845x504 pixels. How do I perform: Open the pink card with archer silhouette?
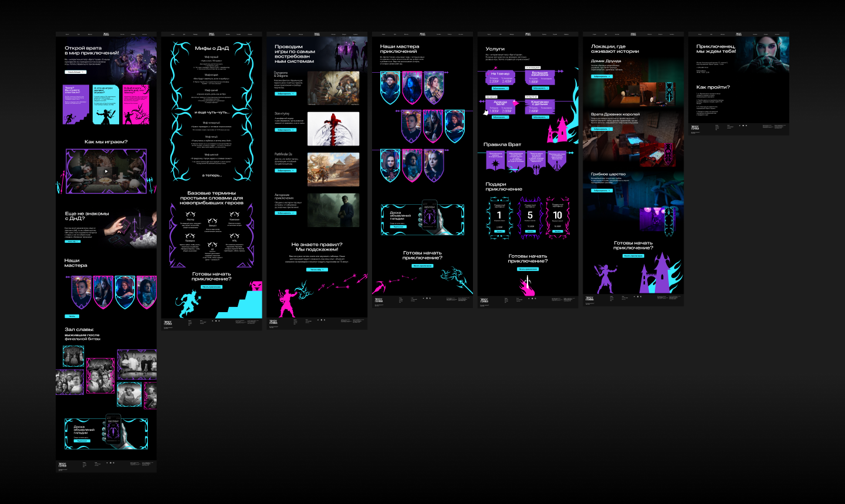(x=136, y=104)
